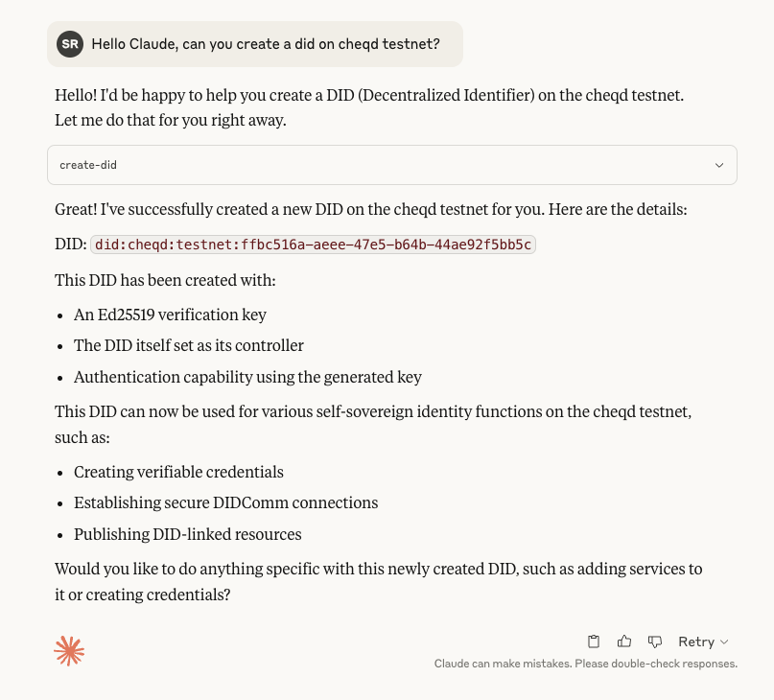Viewport: 774px width, 700px height.
Task: Click the 'Publishing DID-linked resources' bullet
Action: [187, 534]
